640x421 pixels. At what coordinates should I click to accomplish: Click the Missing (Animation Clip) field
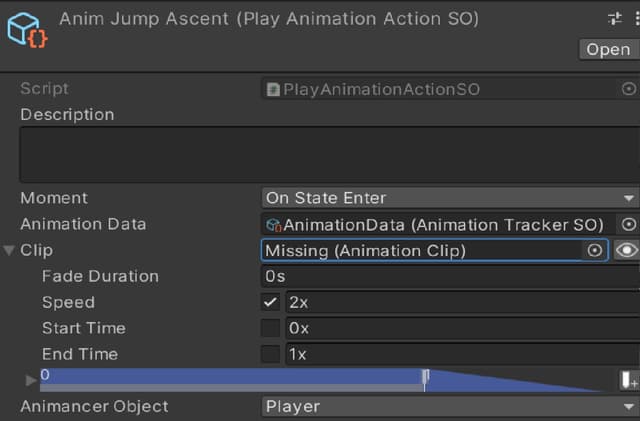(420, 251)
